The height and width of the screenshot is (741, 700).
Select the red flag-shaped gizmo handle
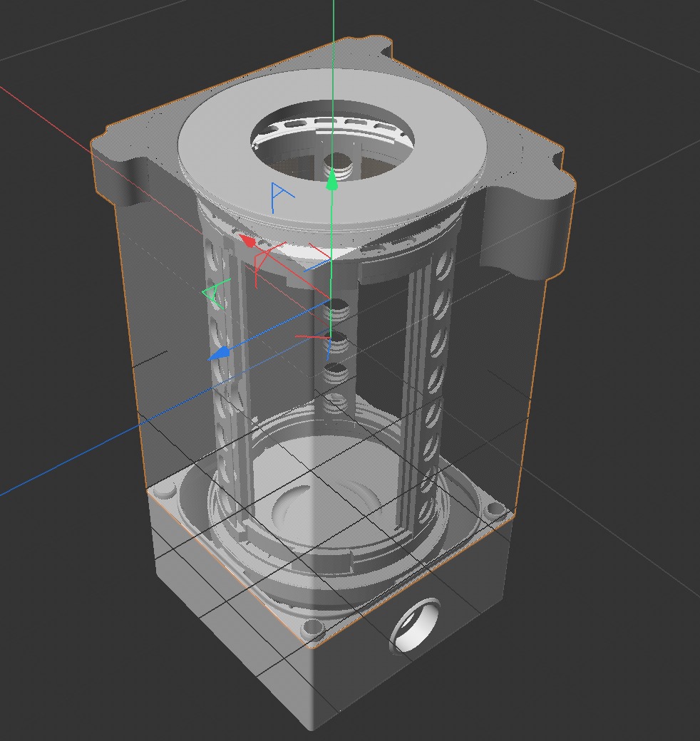tap(262, 258)
